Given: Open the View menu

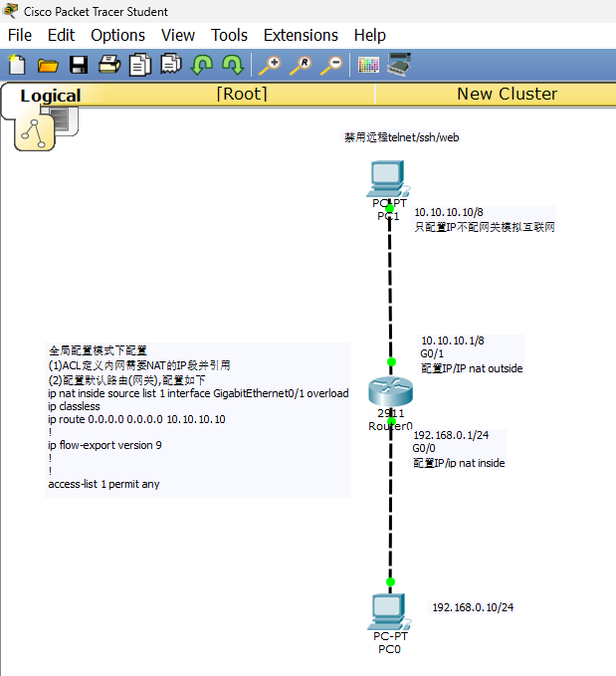Looking at the screenshot, I should 178,36.
